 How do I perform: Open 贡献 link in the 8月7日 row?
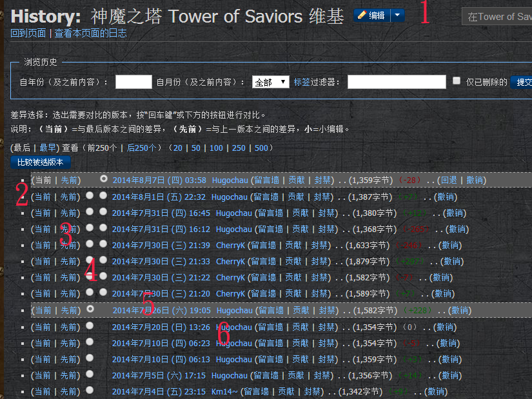coord(297,180)
